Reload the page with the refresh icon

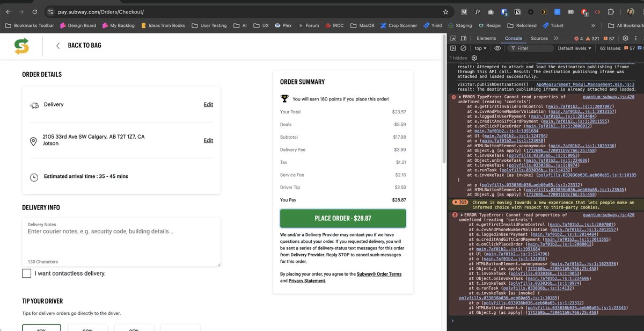tap(35, 11)
